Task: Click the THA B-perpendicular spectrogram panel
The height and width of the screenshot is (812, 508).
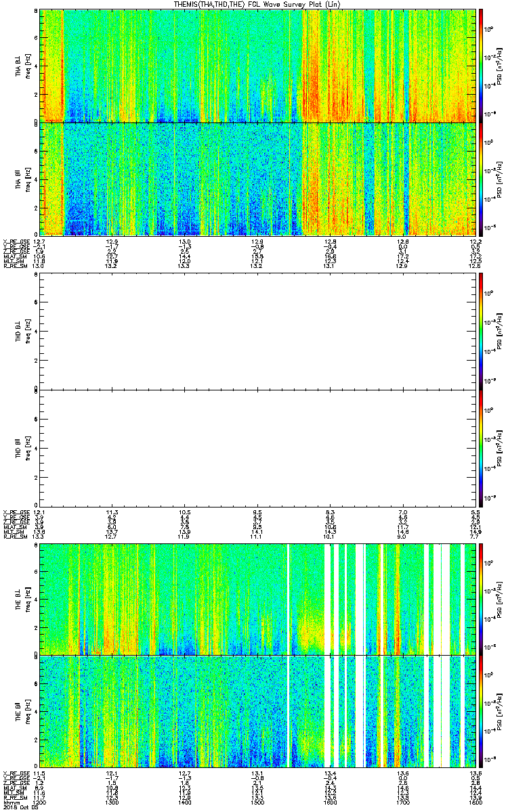Action: click(257, 66)
